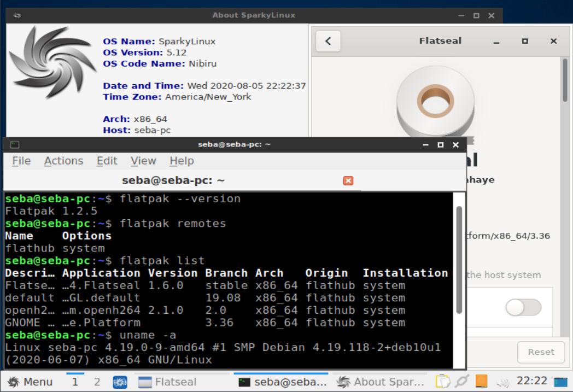
Task: Minimize the About SparkyLinux window
Action: [x=461, y=15]
